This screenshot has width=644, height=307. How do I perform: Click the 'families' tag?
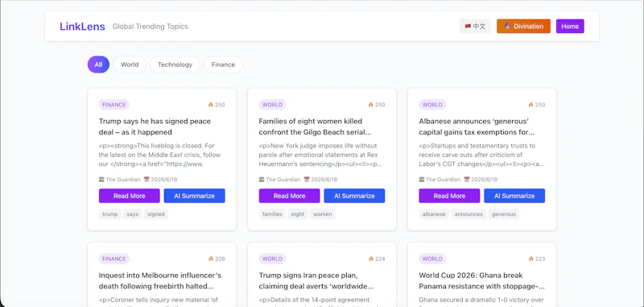(272, 214)
